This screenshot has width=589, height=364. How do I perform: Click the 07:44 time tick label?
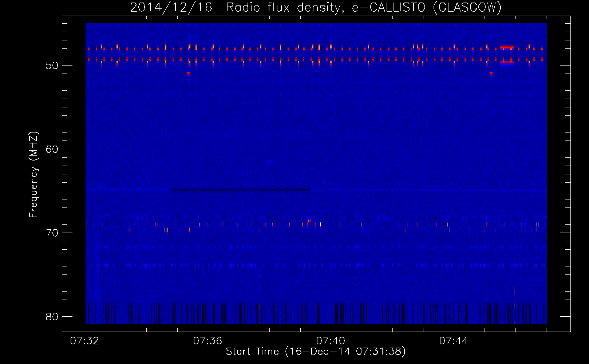click(x=454, y=341)
